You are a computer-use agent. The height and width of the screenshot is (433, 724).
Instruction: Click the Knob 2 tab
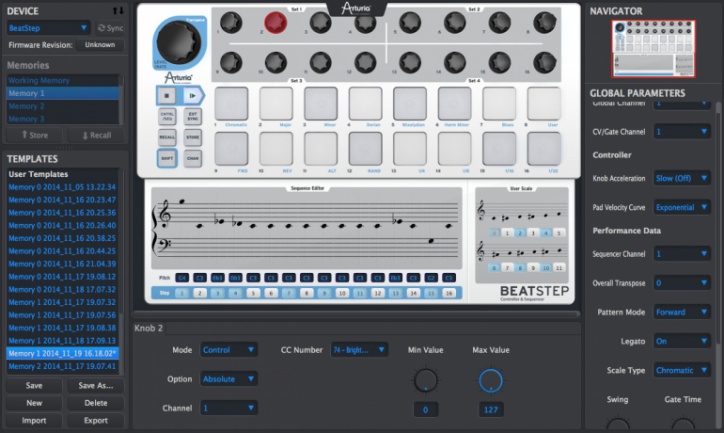click(149, 328)
